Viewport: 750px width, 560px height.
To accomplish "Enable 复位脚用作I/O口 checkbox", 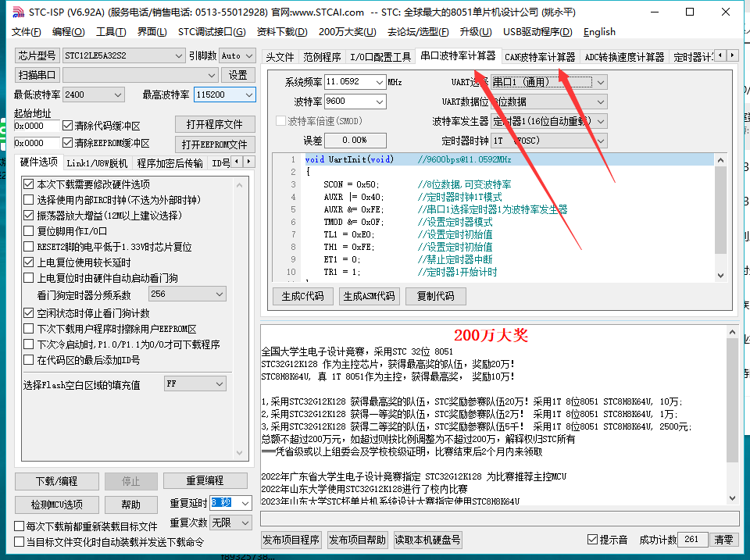I will click(x=29, y=231).
